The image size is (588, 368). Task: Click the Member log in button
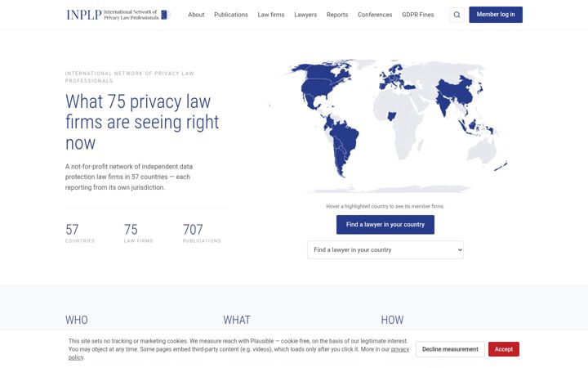[x=496, y=15]
